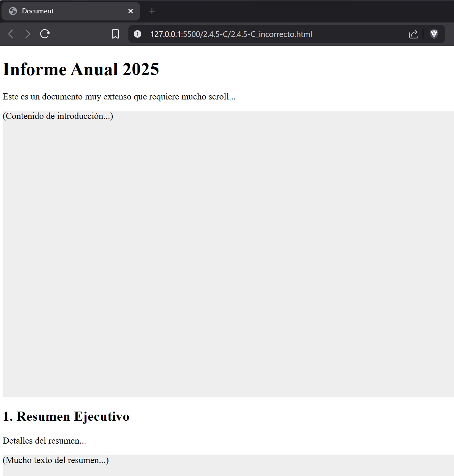Focus the address bar URL
Screen dimensions: 454x476
231,34
